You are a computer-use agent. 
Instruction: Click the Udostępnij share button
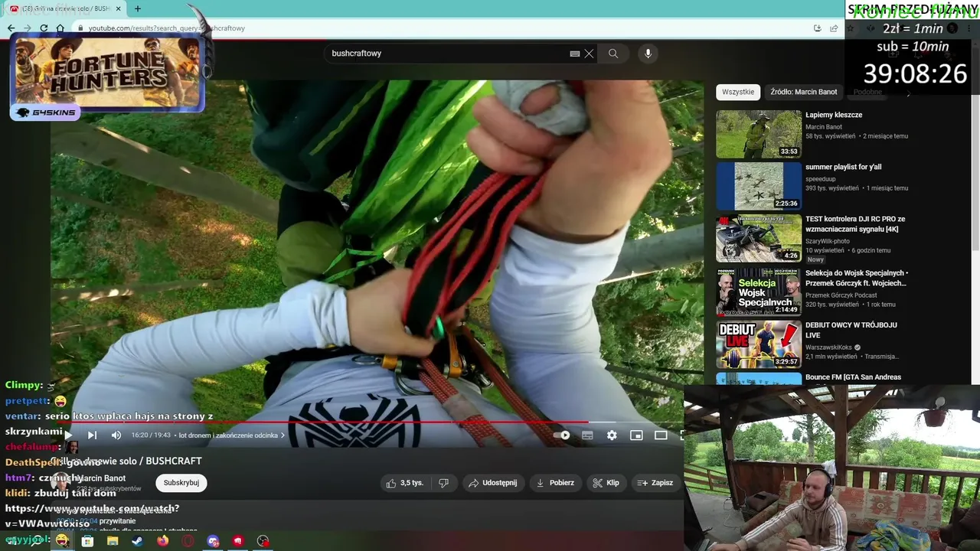click(x=492, y=483)
